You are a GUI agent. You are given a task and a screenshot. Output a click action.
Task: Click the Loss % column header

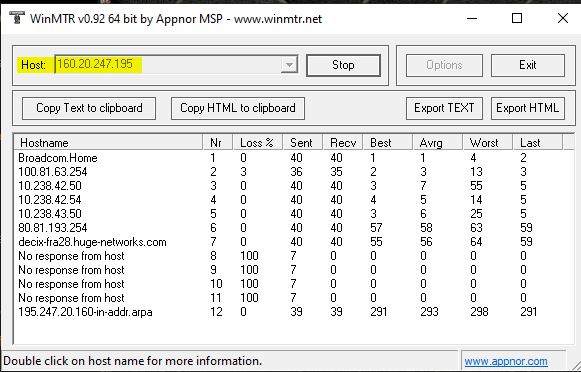258,143
